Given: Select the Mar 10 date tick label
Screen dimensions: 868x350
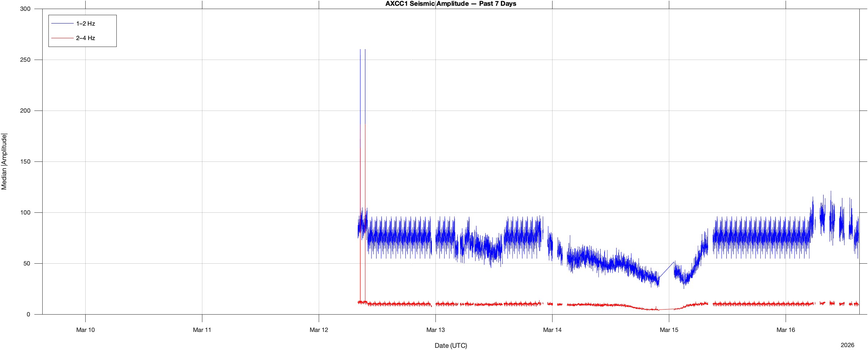Looking at the screenshot, I should [x=85, y=330].
